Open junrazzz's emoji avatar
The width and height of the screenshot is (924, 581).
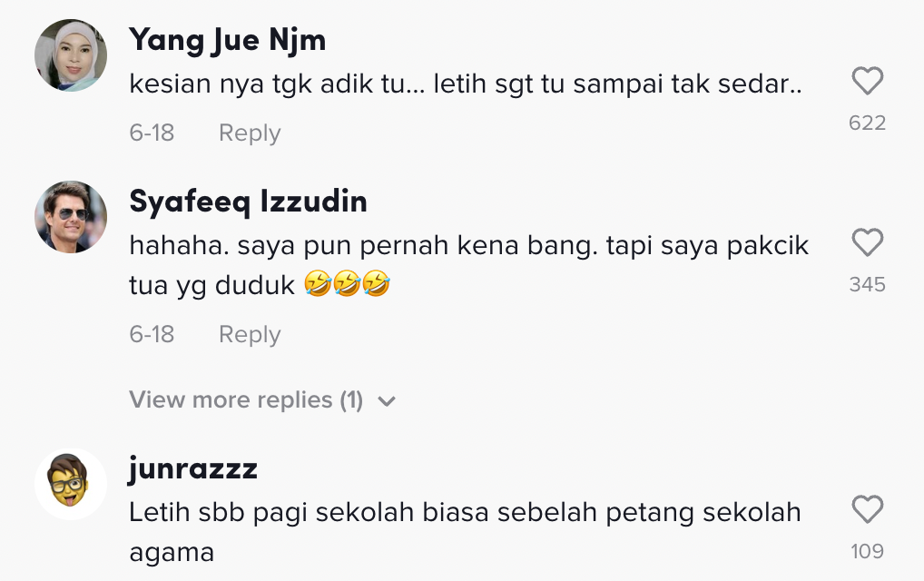[71, 483]
